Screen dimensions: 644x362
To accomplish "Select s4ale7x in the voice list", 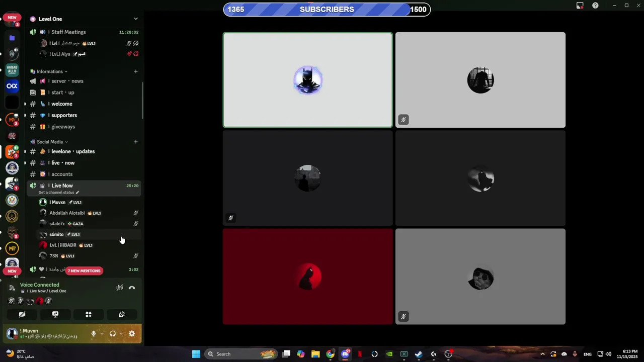I will [89, 224].
